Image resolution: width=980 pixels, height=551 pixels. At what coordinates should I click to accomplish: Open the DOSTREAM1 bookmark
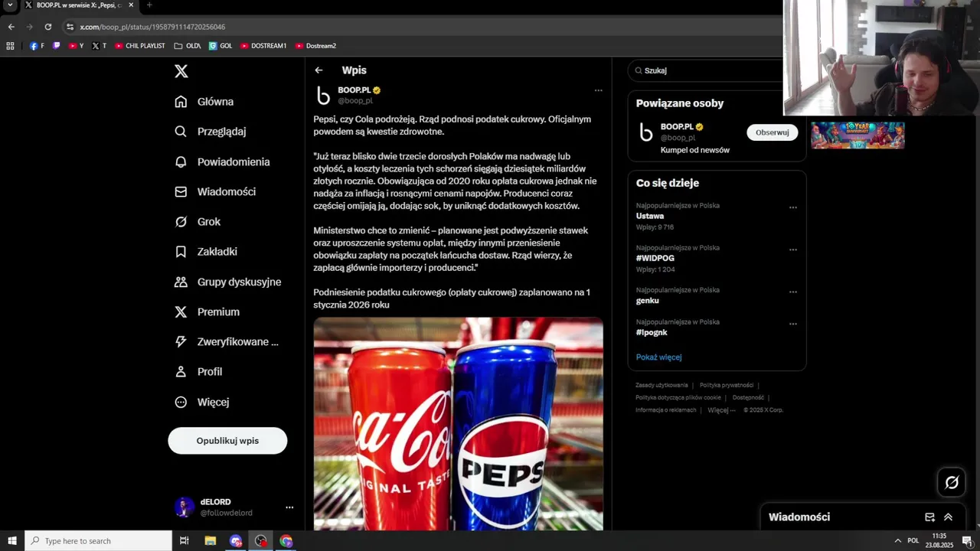click(x=263, y=46)
